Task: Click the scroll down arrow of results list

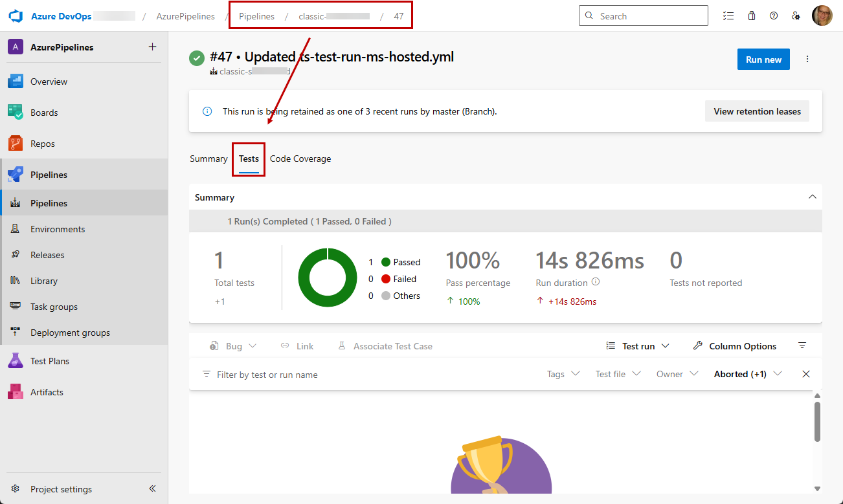Action: click(817, 488)
